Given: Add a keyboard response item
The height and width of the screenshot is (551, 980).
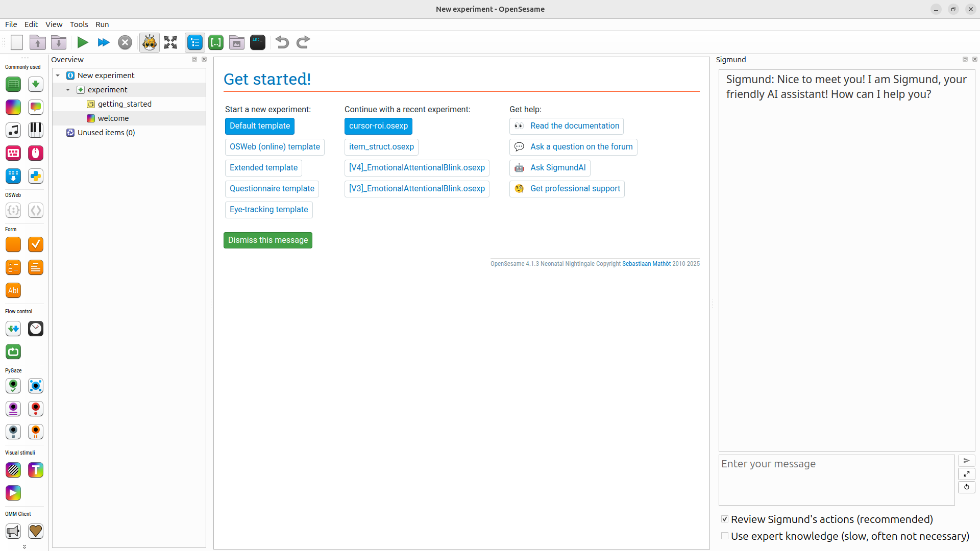Looking at the screenshot, I should 13,153.
